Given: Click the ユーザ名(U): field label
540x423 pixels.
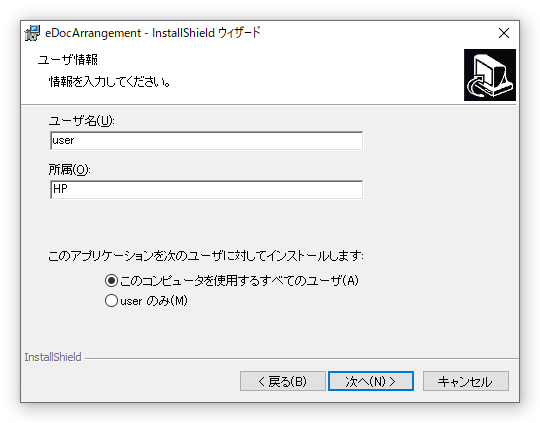Looking at the screenshot, I should click(81, 121).
